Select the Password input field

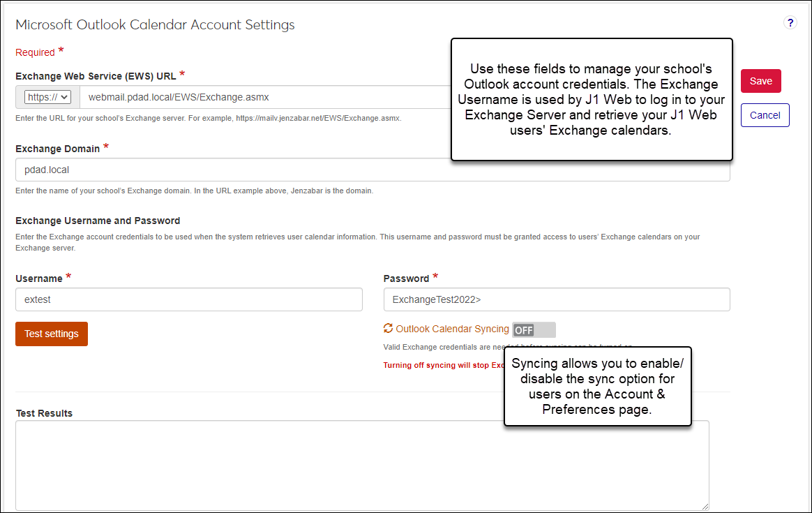(x=556, y=299)
